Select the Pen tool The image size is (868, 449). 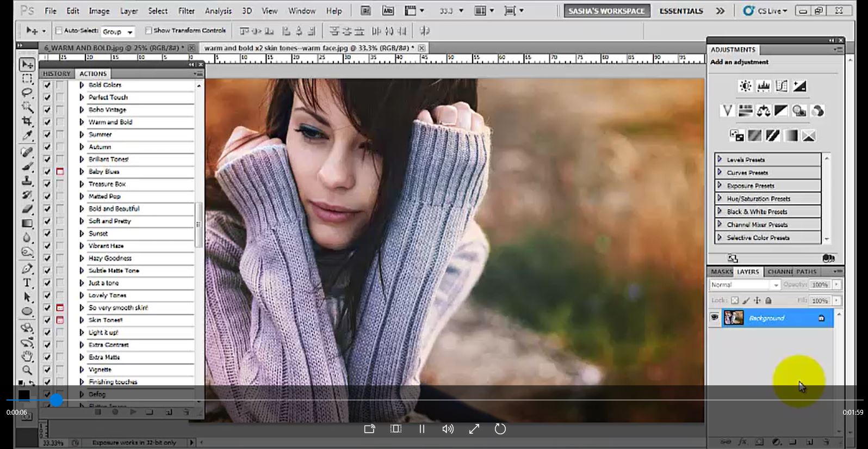coord(27,269)
